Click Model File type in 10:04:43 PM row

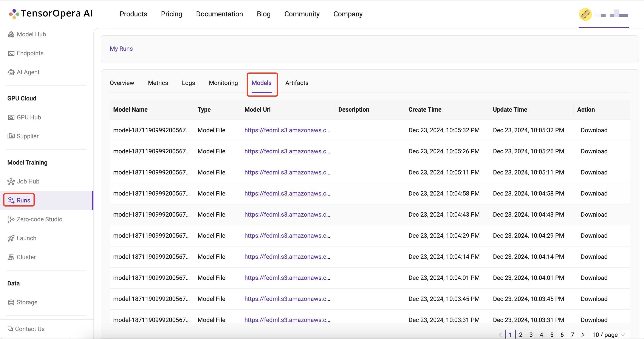pyautogui.click(x=211, y=215)
